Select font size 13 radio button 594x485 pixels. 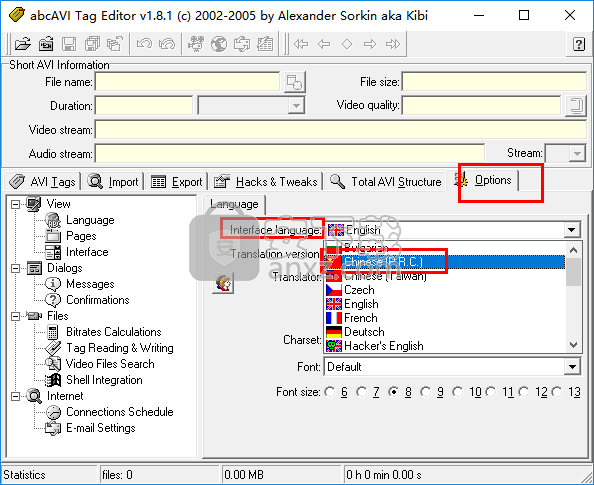click(557, 392)
